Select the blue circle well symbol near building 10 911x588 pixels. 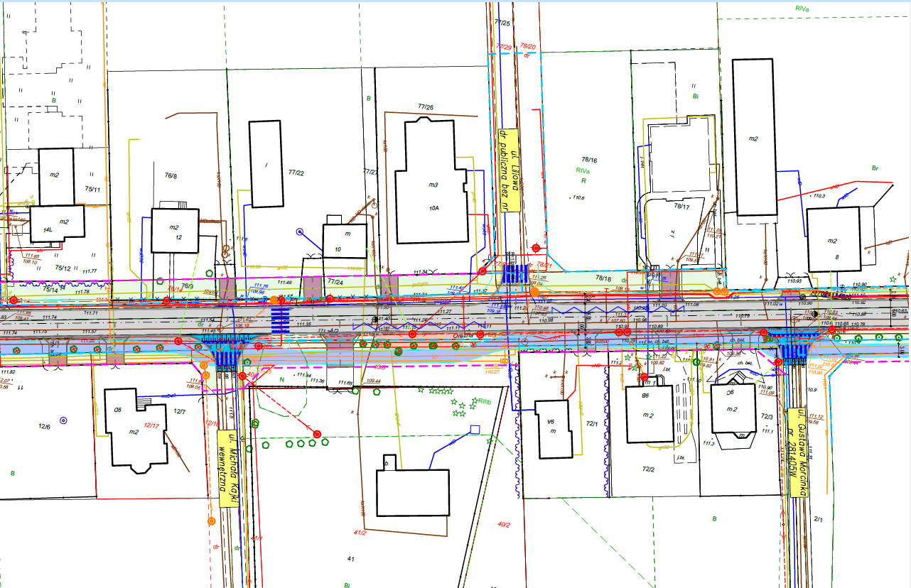point(299,232)
